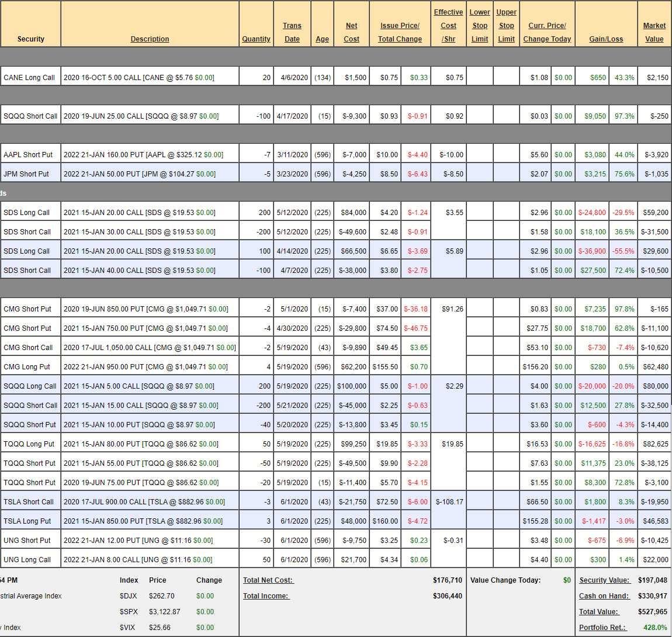672x637 pixels.
Task: Select the TSLA Short Call security cell
Action: [x=29, y=502]
